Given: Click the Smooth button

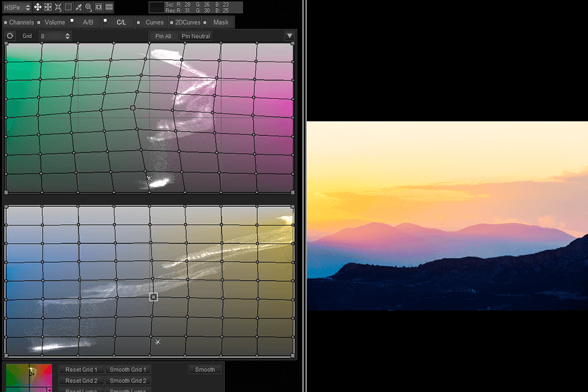Looking at the screenshot, I should tap(205, 369).
